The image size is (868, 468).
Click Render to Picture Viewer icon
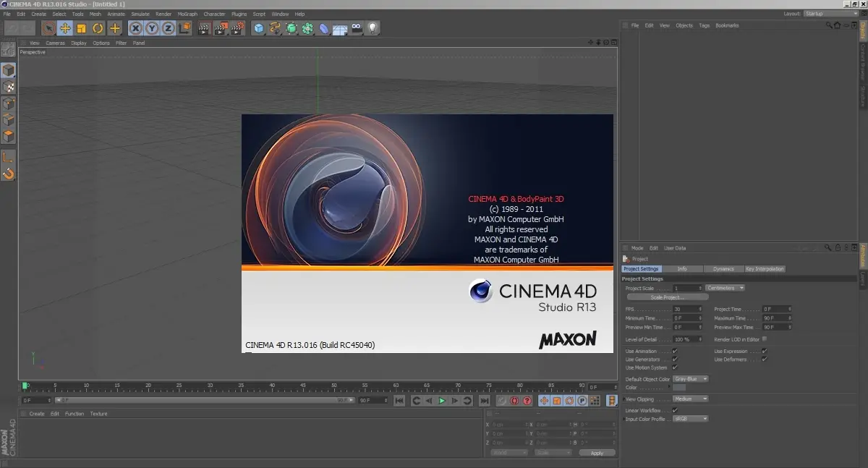point(221,28)
